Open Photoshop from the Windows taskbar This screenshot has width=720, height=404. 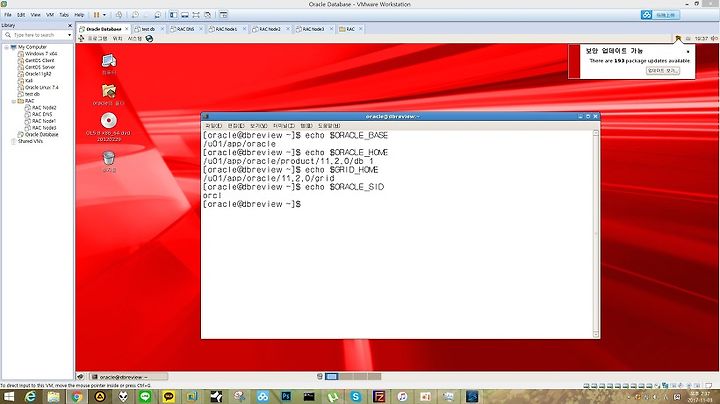click(286, 397)
